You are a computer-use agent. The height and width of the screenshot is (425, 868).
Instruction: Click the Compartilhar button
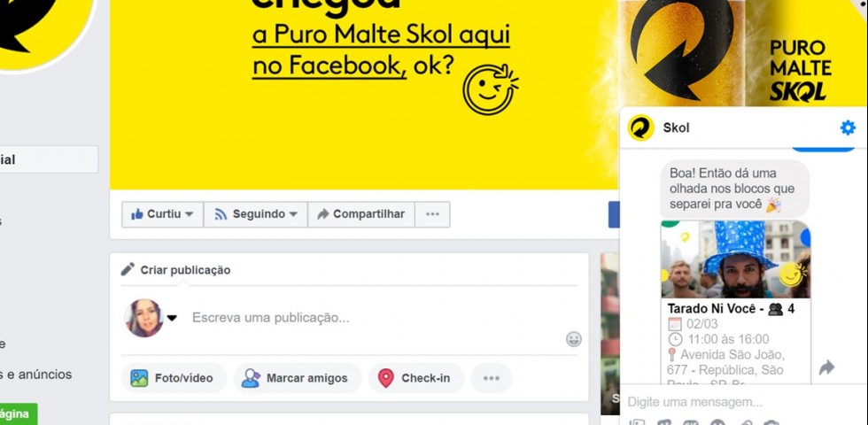coord(361,214)
